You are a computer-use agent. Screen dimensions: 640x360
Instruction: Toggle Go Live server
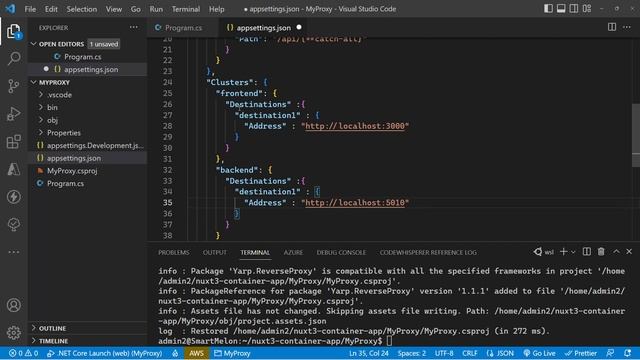539,353
